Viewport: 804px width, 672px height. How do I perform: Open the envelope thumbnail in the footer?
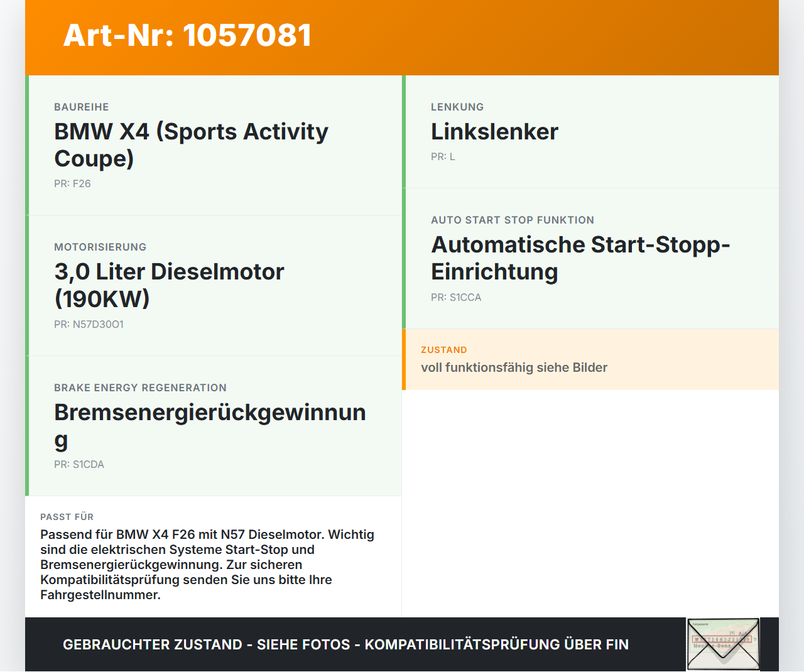723,644
